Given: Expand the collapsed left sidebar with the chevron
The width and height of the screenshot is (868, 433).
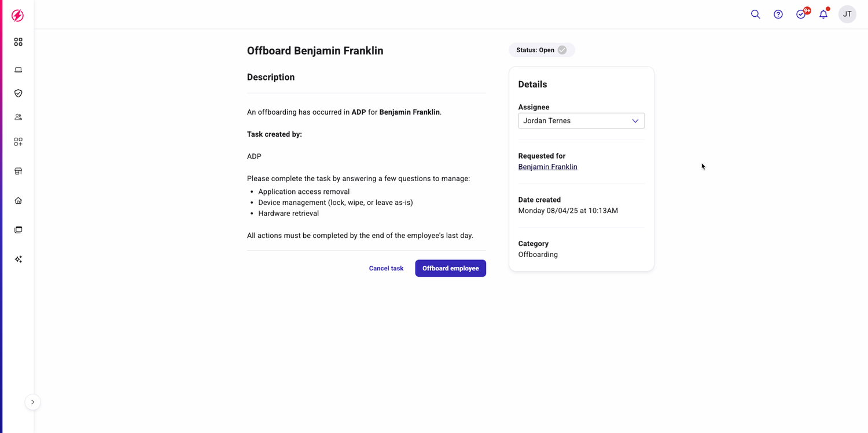Looking at the screenshot, I should (x=33, y=402).
